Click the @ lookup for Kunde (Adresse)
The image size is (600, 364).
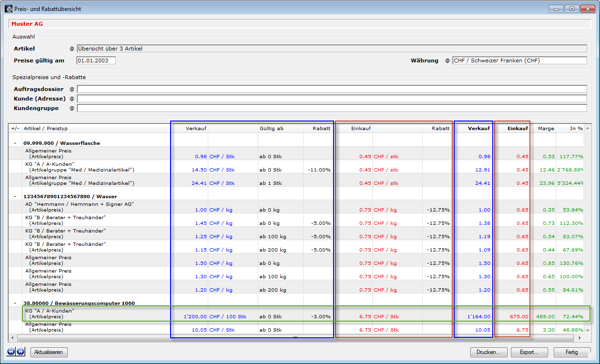coord(72,99)
